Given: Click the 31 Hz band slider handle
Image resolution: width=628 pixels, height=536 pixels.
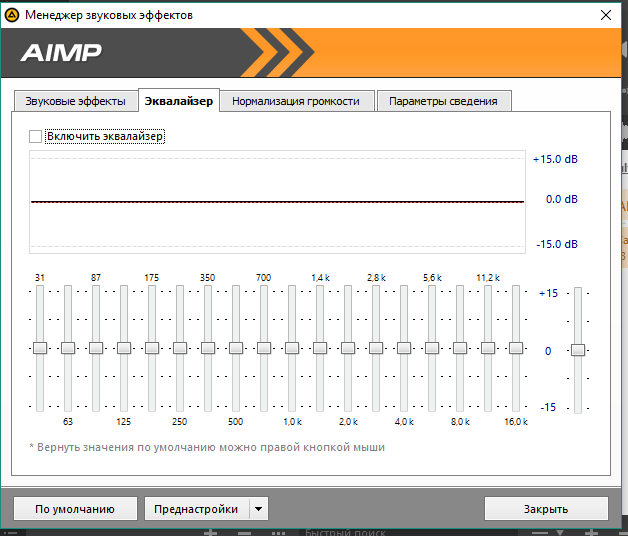Looking at the screenshot, I should tap(40, 348).
